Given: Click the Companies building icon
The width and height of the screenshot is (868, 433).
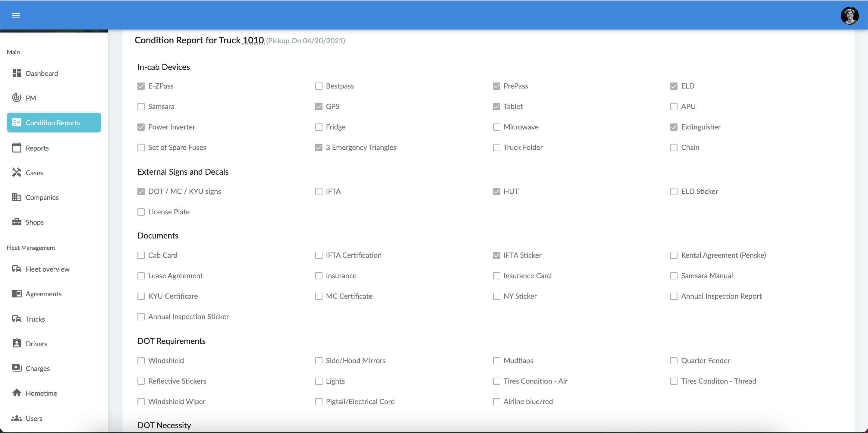Looking at the screenshot, I should (x=17, y=197).
